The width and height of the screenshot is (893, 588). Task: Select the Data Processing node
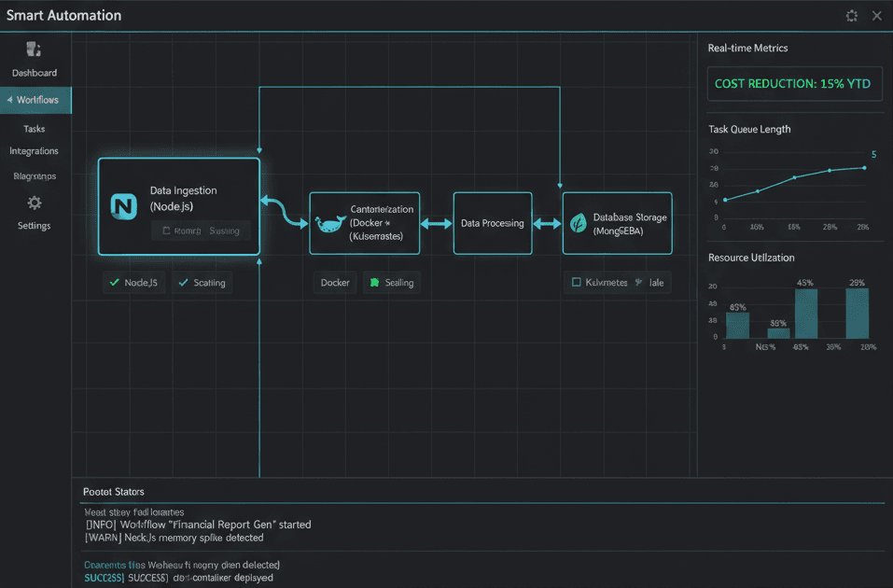(x=492, y=223)
